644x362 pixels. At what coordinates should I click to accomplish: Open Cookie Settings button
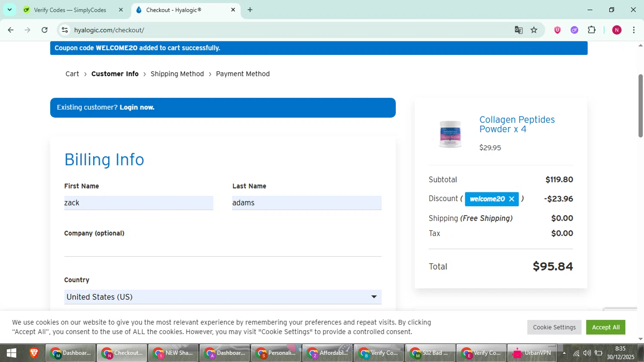click(x=554, y=327)
